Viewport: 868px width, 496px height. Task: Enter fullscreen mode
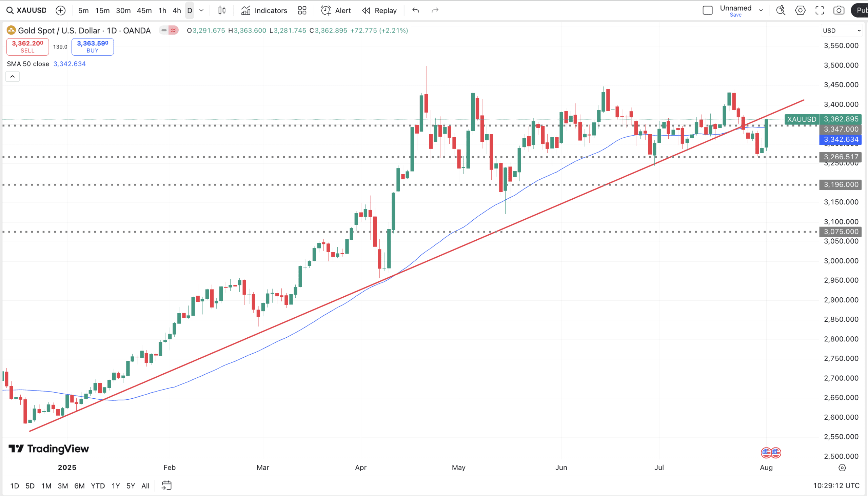820,11
